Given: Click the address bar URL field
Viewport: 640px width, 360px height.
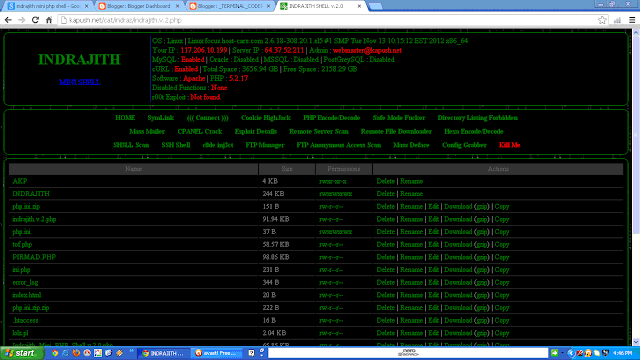Looking at the screenshot, I should pos(327,20).
